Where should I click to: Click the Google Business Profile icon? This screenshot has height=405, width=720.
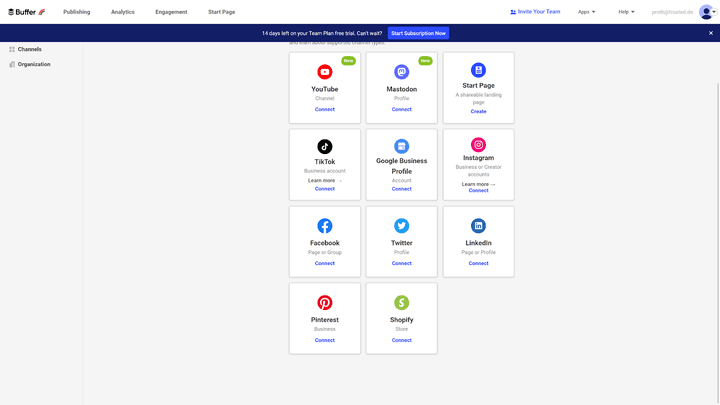[401, 146]
